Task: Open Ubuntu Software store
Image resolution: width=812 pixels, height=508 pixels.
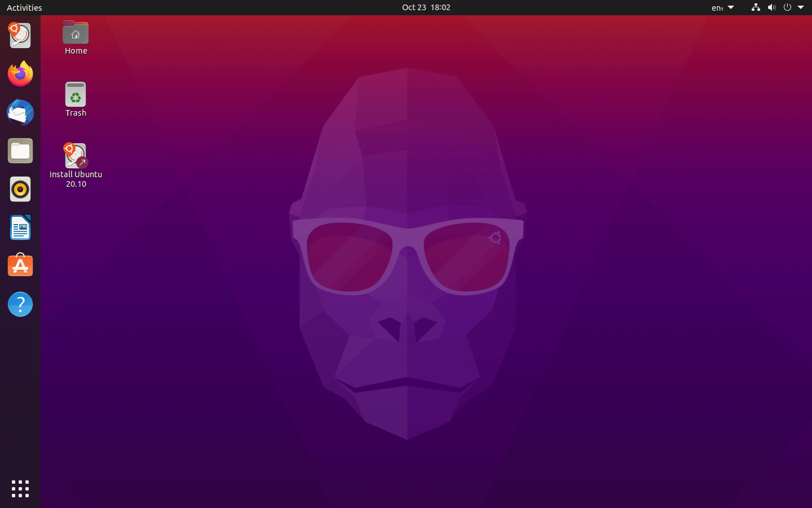Action: pos(20,266)
